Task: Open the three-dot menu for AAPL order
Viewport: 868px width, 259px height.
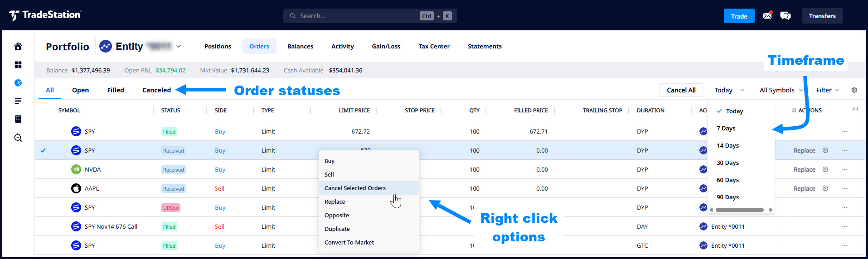Action: pyautogui.click(x=844, y=188)
